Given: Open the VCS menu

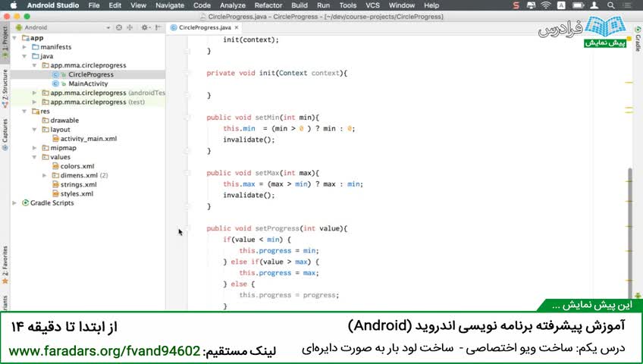Looking at the screenshot, I should click(x=372, y=5).
